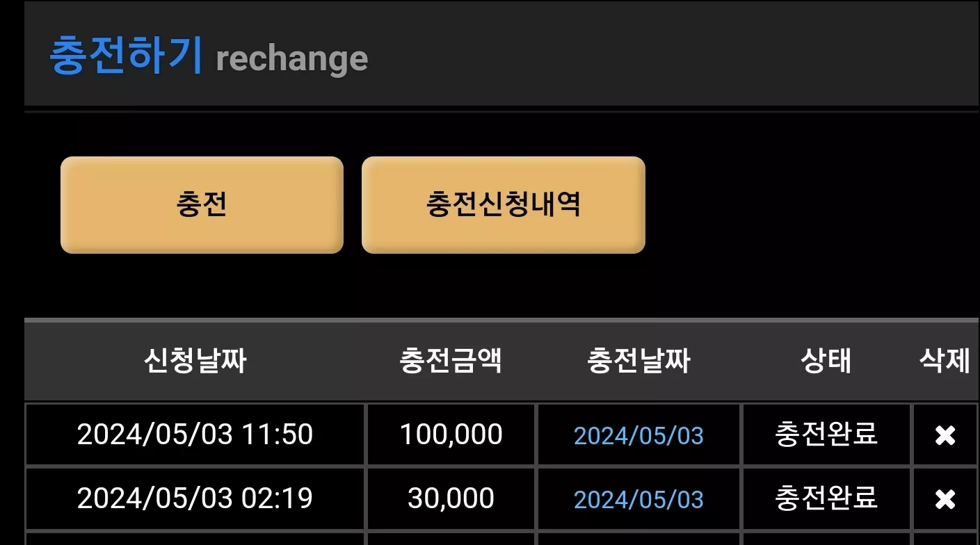Viewport: 980px width, 545px height.
Task: Sort by the 신청날짜 column header
Action: [x=195, y=361]
